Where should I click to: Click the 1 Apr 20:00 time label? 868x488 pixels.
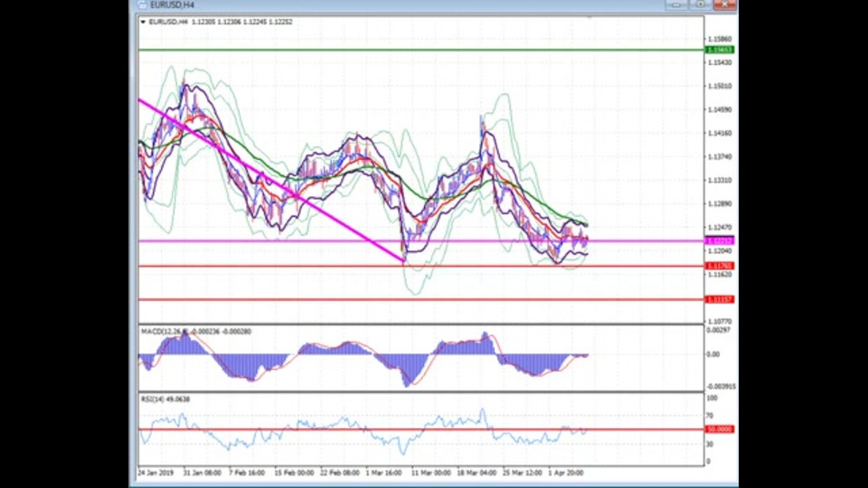point(566,473)
